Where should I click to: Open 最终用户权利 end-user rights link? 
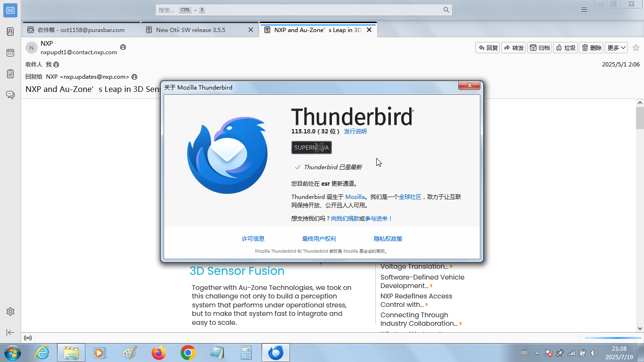[x=319, y=239]
